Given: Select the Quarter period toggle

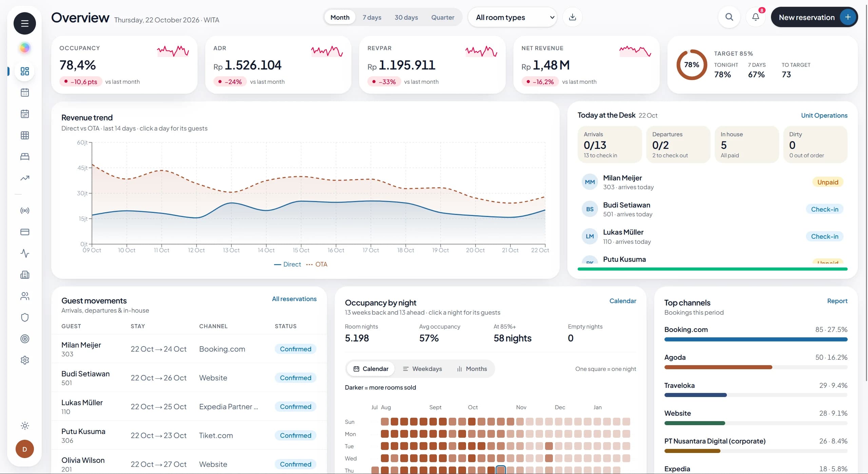Looking at the screenshot, I should click(x=443, y=17).
